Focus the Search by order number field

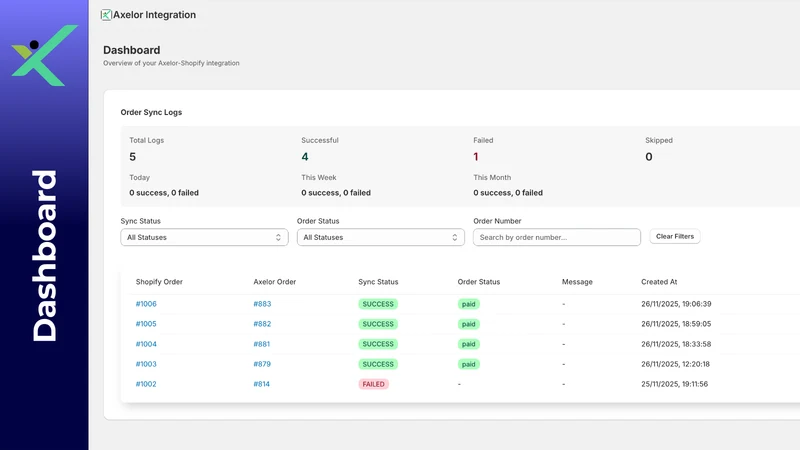click(x=557, y=237)
